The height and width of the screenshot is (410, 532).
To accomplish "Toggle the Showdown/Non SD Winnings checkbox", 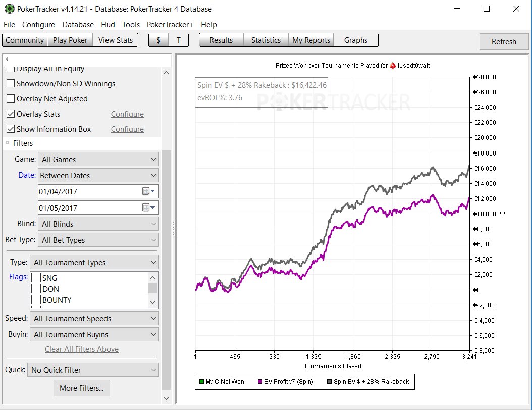I will [x=11, y=83].
